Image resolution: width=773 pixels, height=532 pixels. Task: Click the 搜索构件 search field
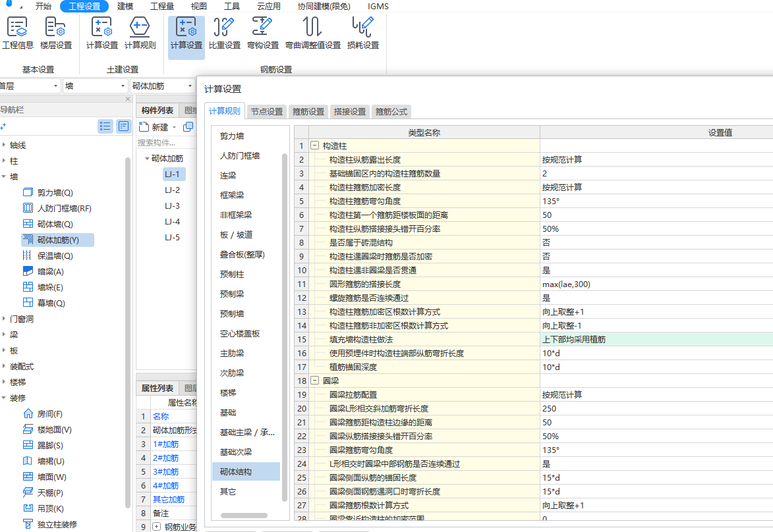click(166, 143)
